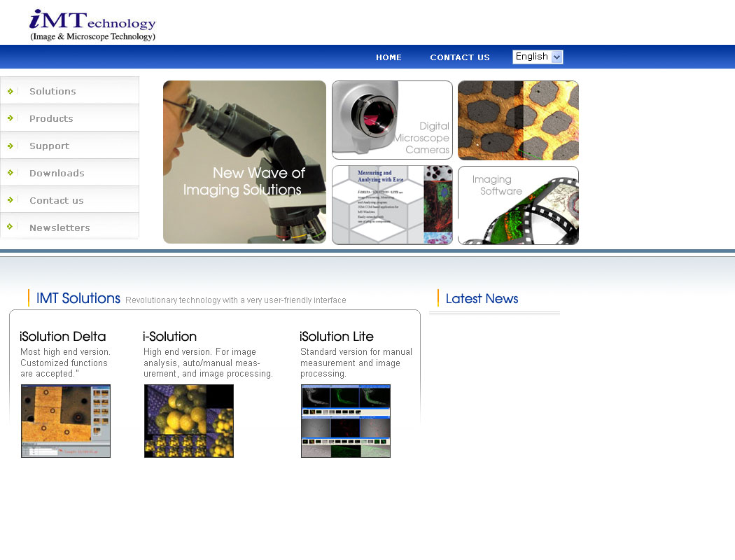The width and height of the screenshot is (735, 560).
Task: Click '(Image & Microscope Technology)' tagline
Action: [93, 36]
